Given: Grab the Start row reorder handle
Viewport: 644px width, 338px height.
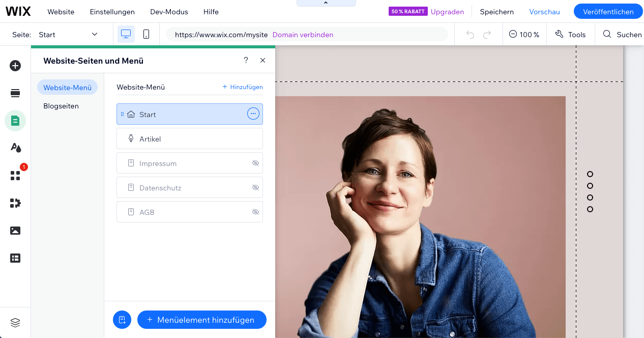Looking at the screenshot, I should click(122, 114).
